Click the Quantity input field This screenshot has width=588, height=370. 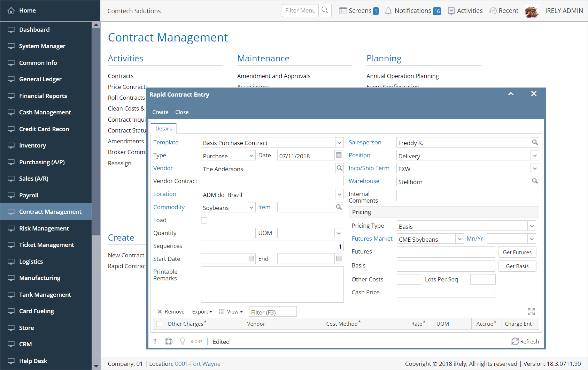[228, 233]
